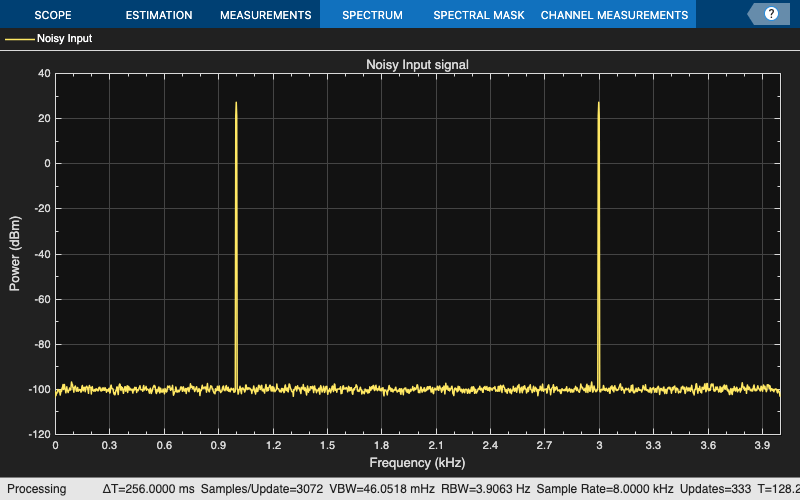Click the Power (dBm) axis label
Image resolution: width=800 pixels, height=500 pixels.
pos(14,254)
